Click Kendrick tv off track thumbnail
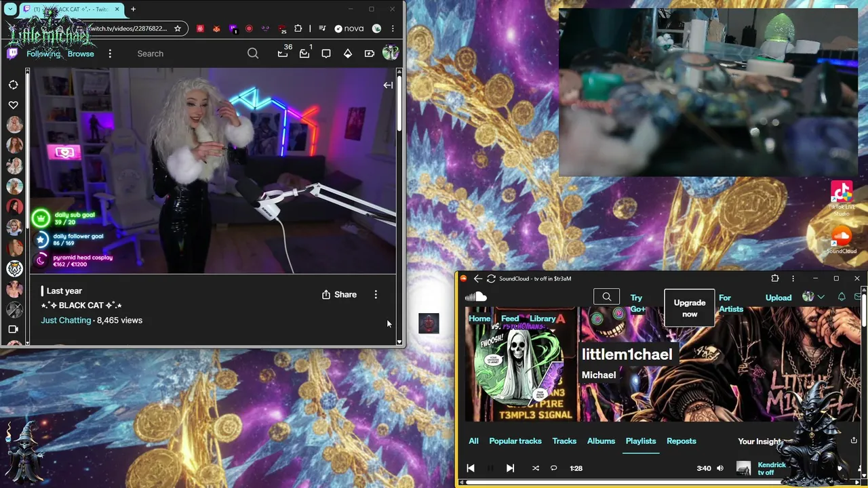 pos(744,468)
